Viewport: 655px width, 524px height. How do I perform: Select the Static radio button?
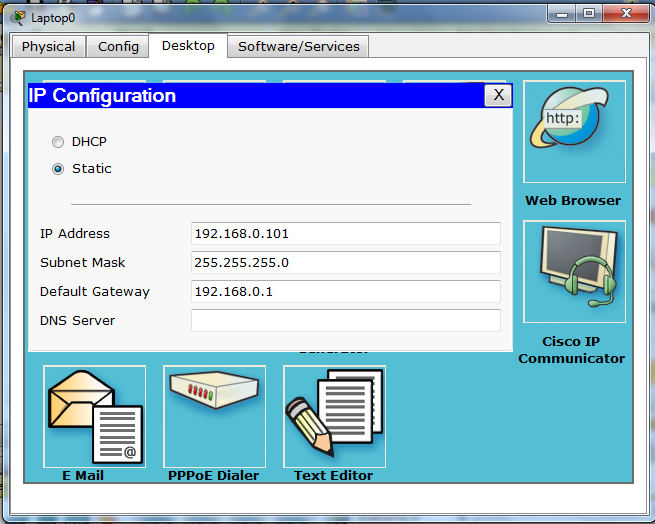(58, 169)
